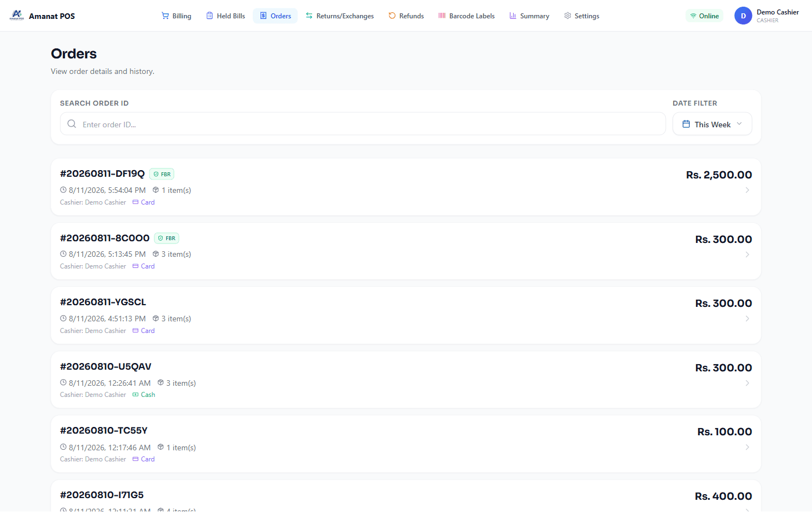Viewport: 812px width, 512px height.
Task: Open the Settings tab
Action: click(x=582, y=16)
